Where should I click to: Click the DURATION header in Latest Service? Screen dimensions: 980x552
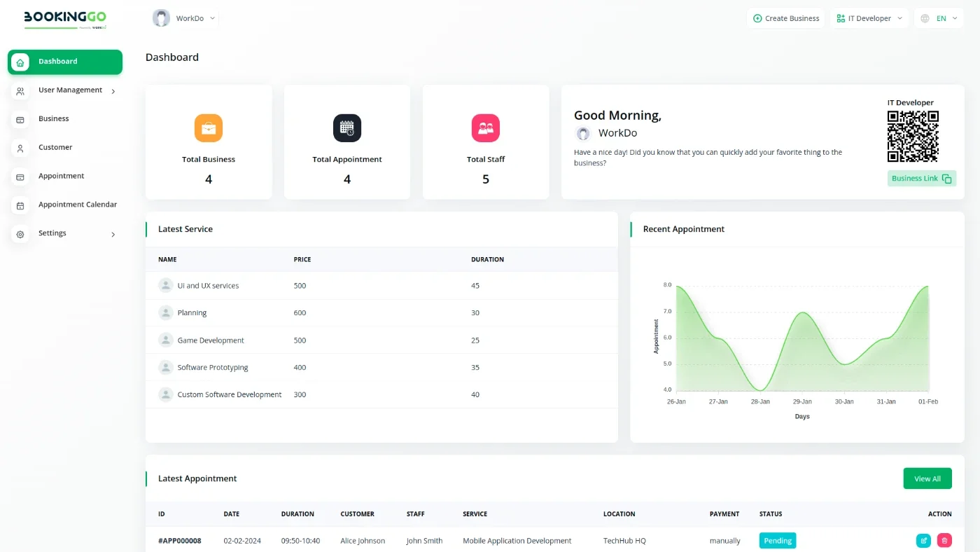click(487, 260)
